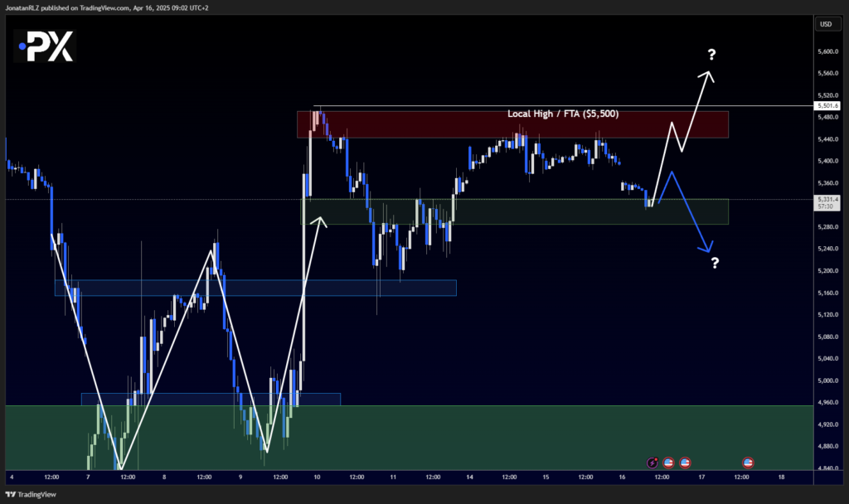Click the 4,920.0 price scale label

coord(828,424)
